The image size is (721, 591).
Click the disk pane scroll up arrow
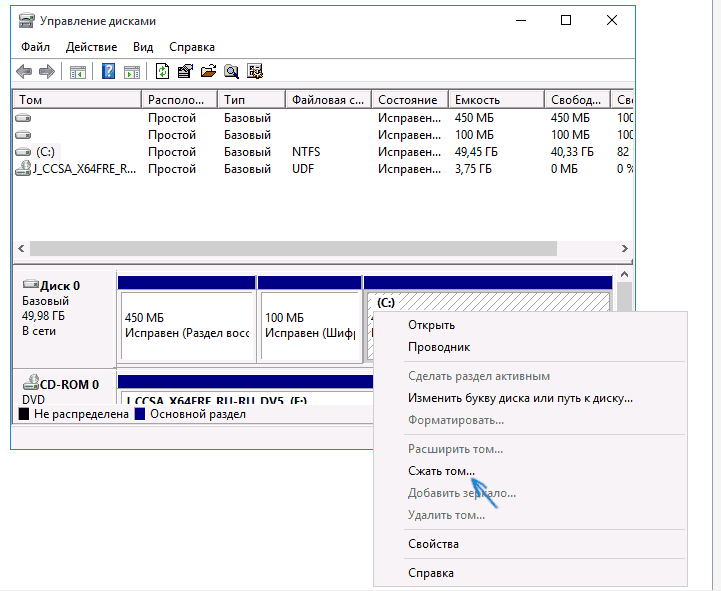click(x=624, y=275)
